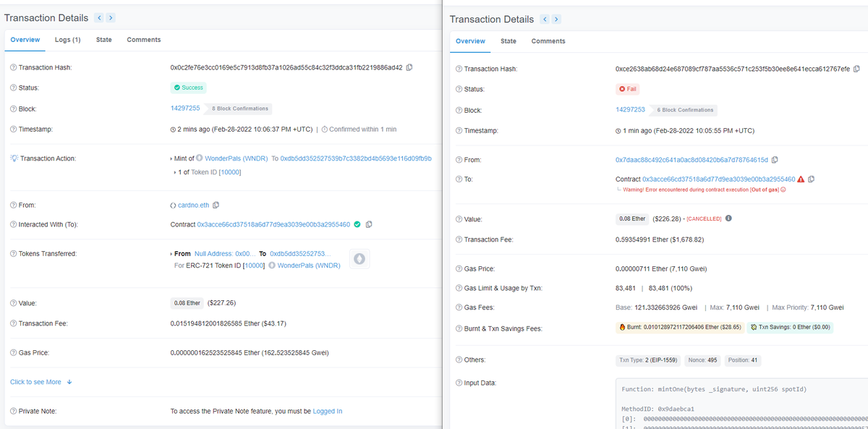Click the red Fail status badge
Viewport: 868px width, 429px height.
pos(628,89)
